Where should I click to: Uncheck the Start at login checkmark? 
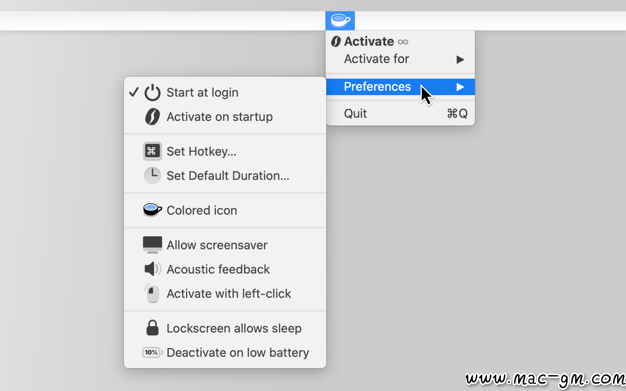tap(134, 92)
